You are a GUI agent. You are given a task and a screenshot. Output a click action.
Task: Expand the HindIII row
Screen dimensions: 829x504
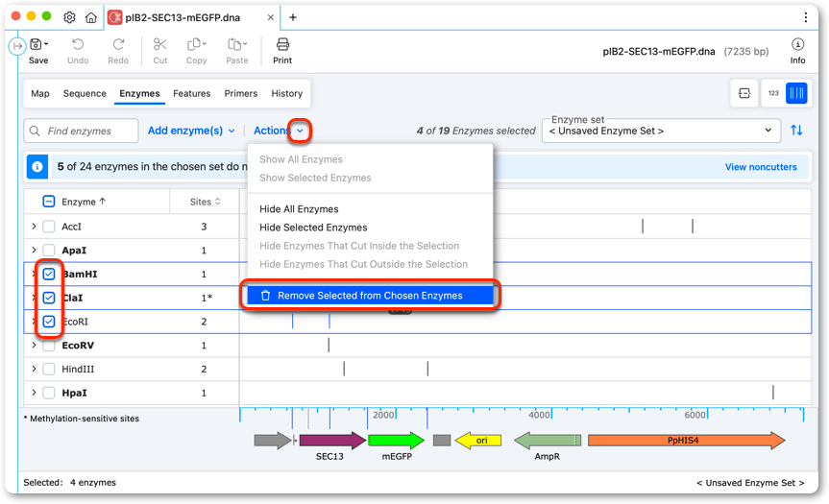pyautogui.click(x=34, y=370)
